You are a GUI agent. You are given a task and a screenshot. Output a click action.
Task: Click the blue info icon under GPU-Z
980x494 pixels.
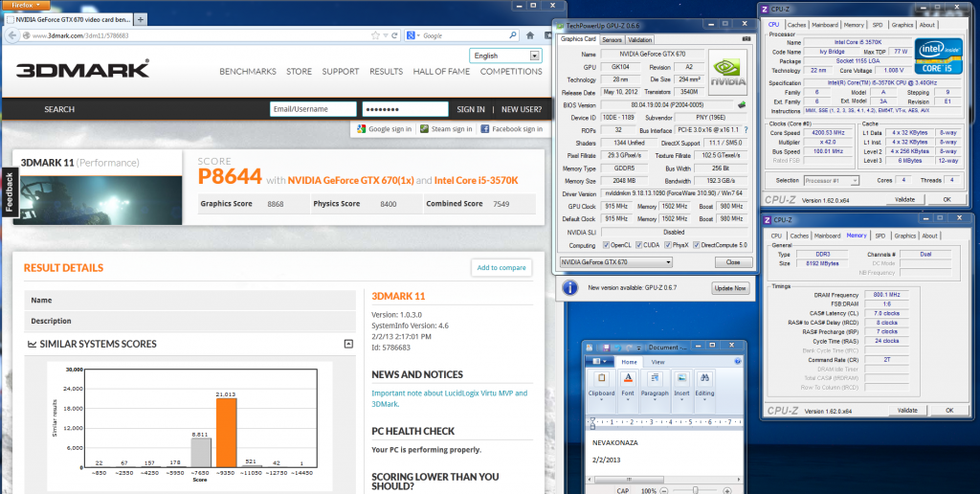(569, 287)
